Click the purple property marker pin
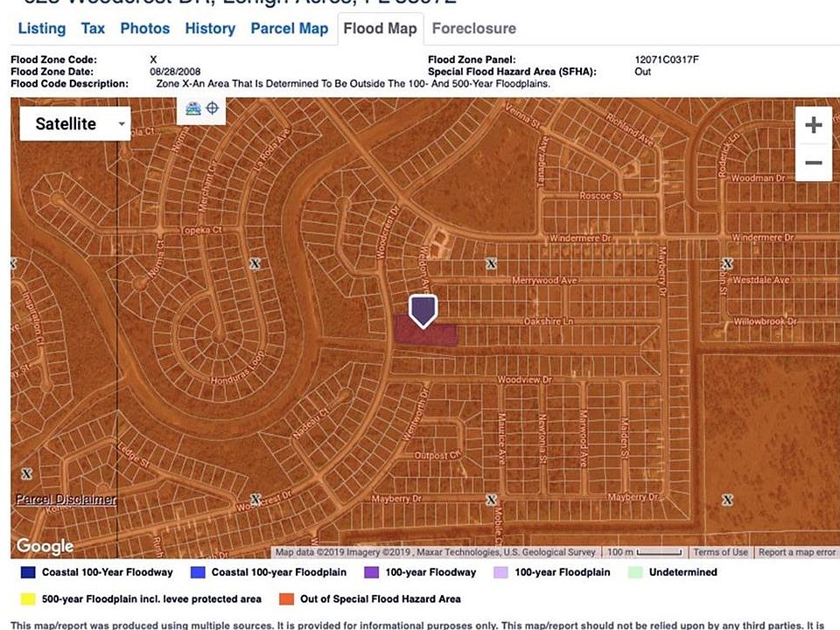Viewport: 840px width, 630px height. (x=423, y=310)
